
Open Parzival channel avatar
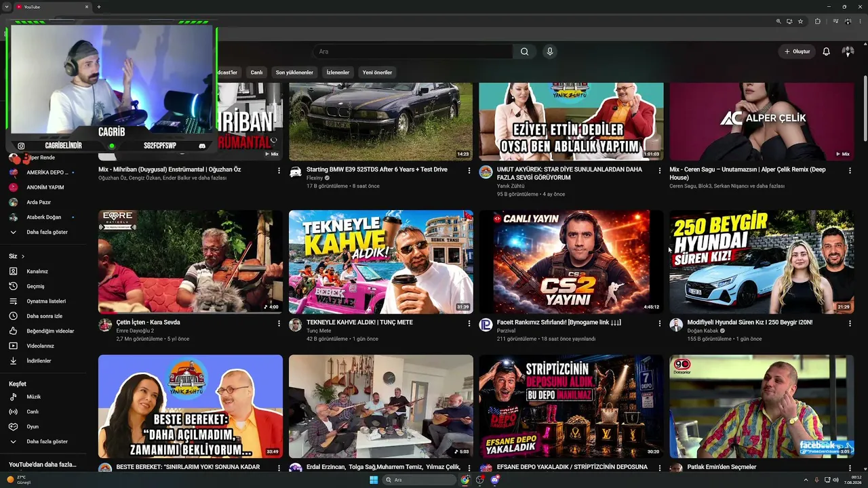(x=486, y=325)
